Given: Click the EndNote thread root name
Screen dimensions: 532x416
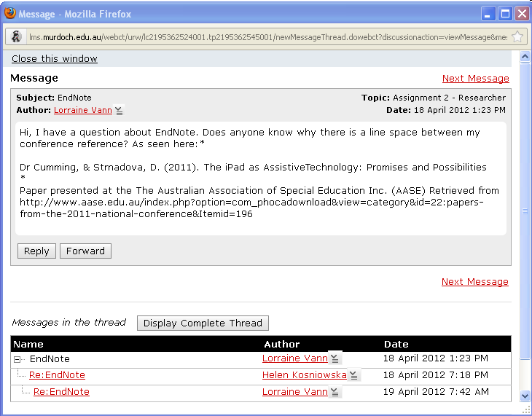Looking at the screenshot, I should 50,358.
